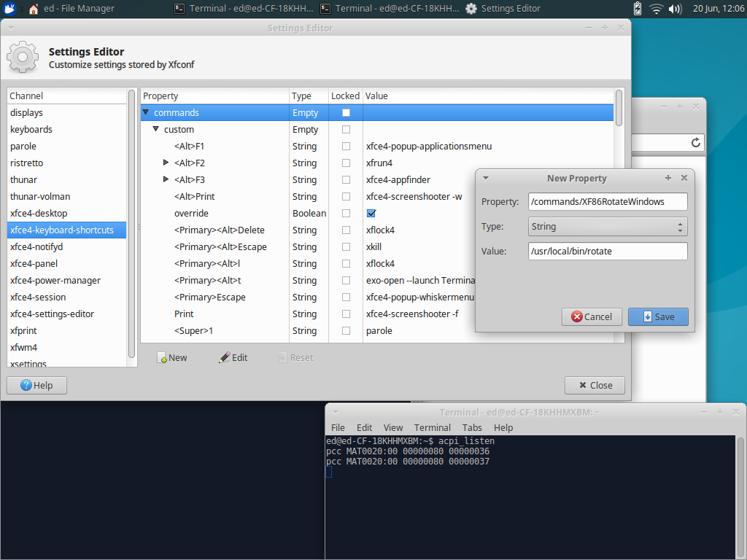Click the volume icon in the system tray
747x560 pixels.
675,9
